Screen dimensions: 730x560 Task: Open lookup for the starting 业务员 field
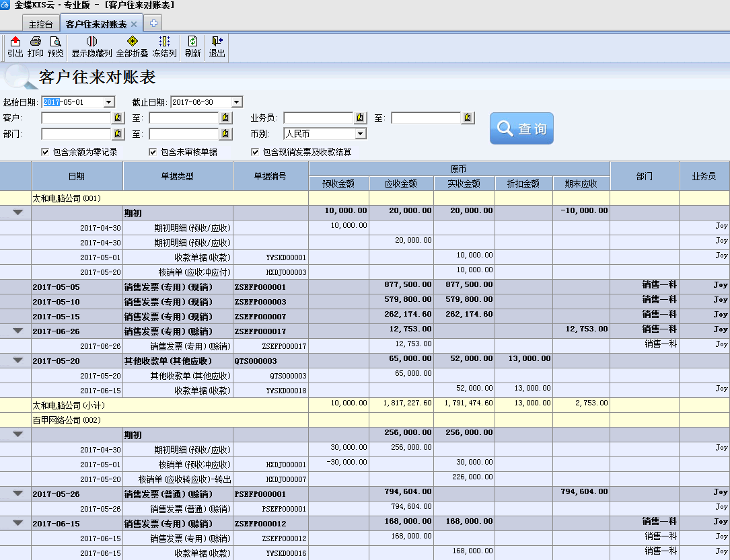click(360, 118)
